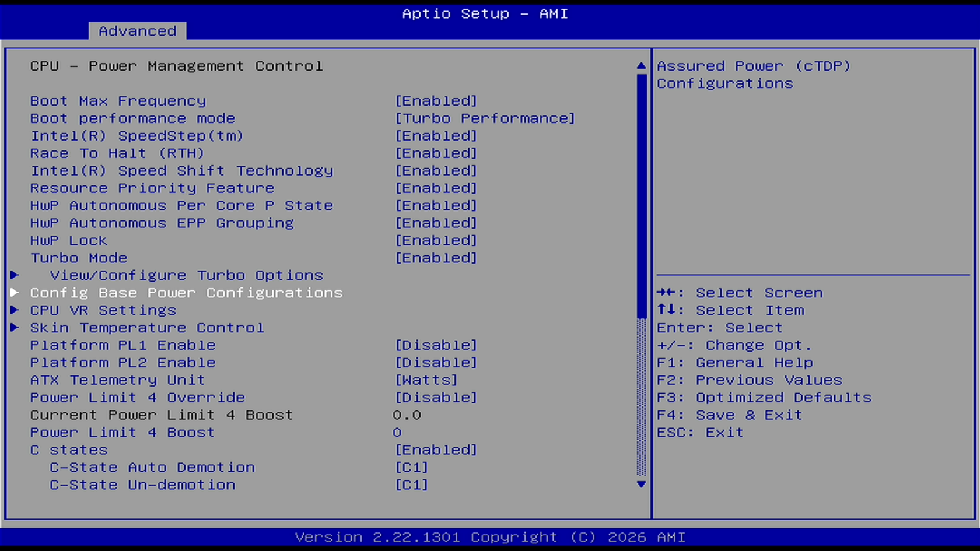
Task: Click F1: General Help hint
Action: tap(735, 363)
